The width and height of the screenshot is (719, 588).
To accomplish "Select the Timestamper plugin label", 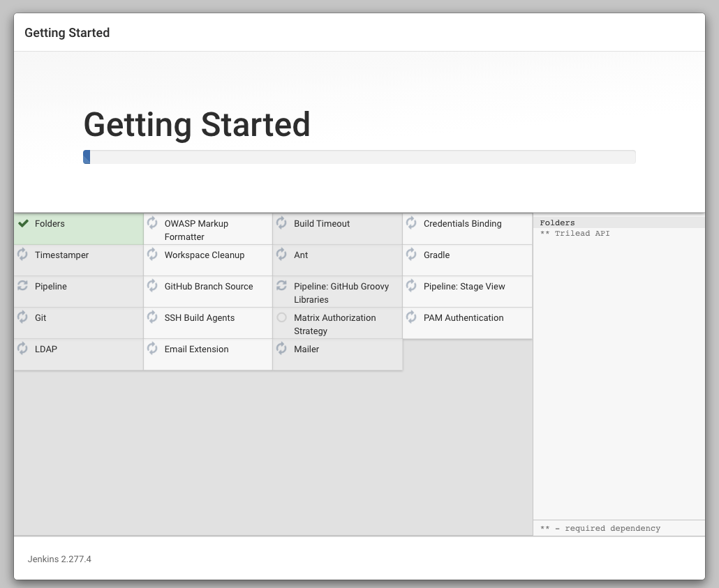I will (x=61, y=255).
